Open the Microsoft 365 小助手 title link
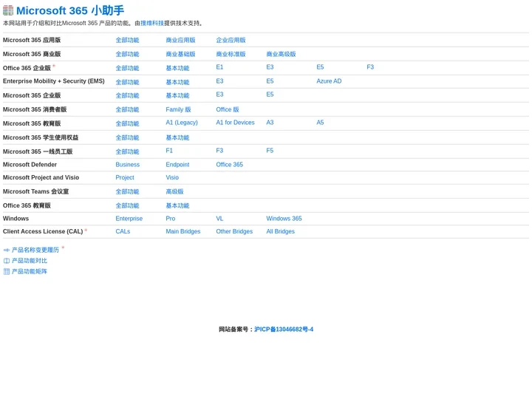Image resolution: width=532 pixels, height=399 pixels. (x=70, y=10)
